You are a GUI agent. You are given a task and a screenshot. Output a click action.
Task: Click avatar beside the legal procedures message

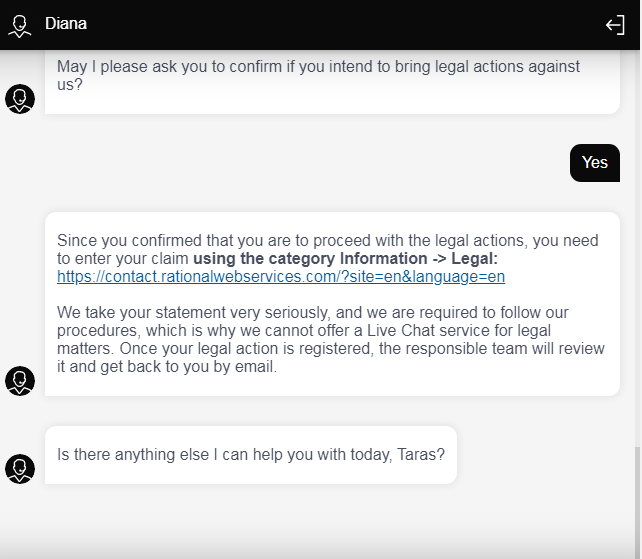point(20,381)
